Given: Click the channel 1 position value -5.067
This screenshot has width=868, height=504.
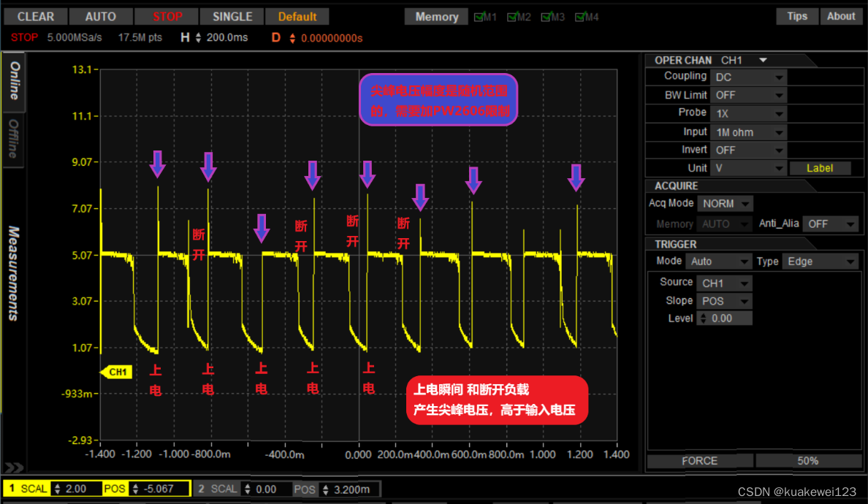Looking at the screenshot, I should click(x=159, y=489).
